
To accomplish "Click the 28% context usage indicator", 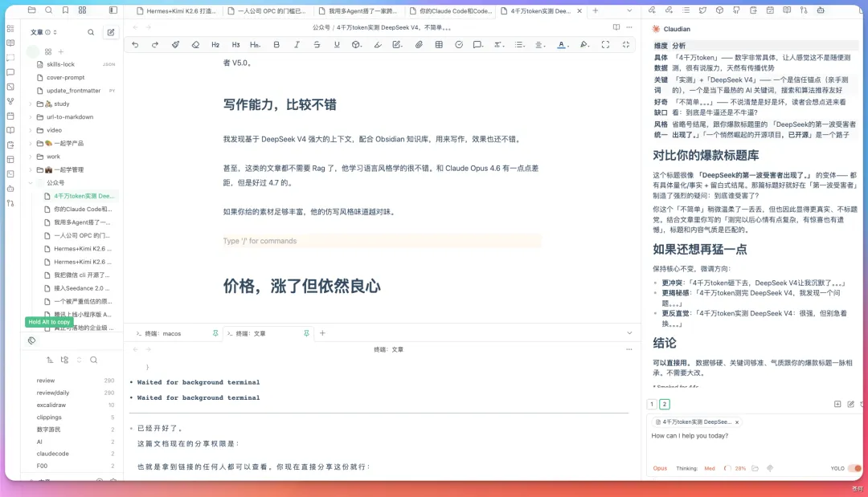I will click(x=739, y=468).
